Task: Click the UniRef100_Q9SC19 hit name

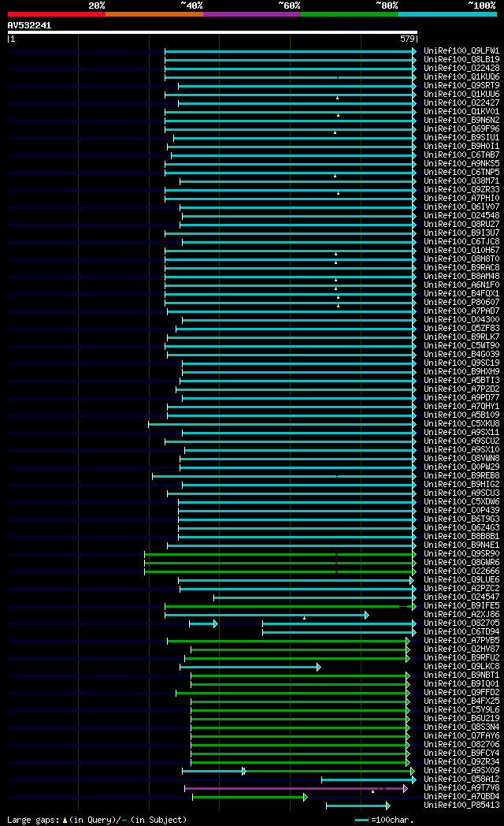Action: (x=461, y=363)
